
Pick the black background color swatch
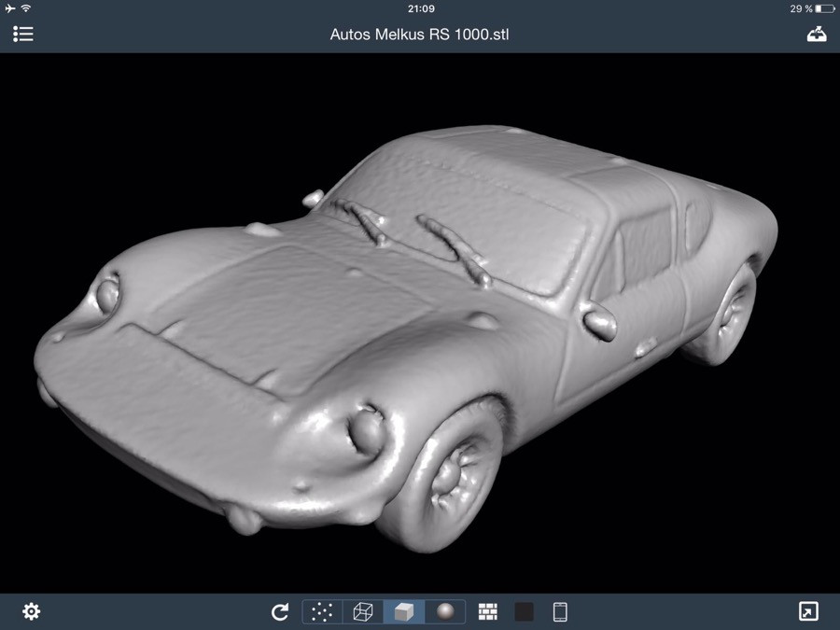click(525, 611)
